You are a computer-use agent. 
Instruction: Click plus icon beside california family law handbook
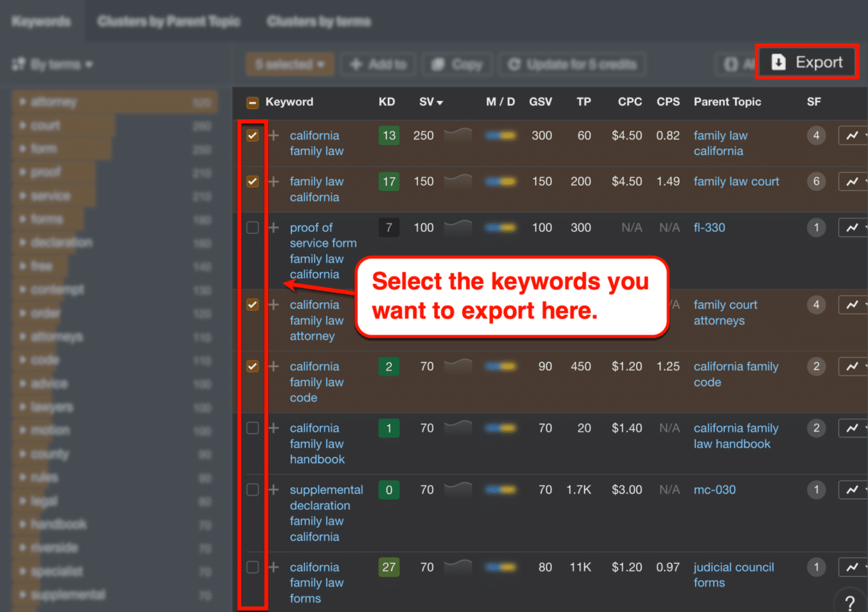[274, 428]
